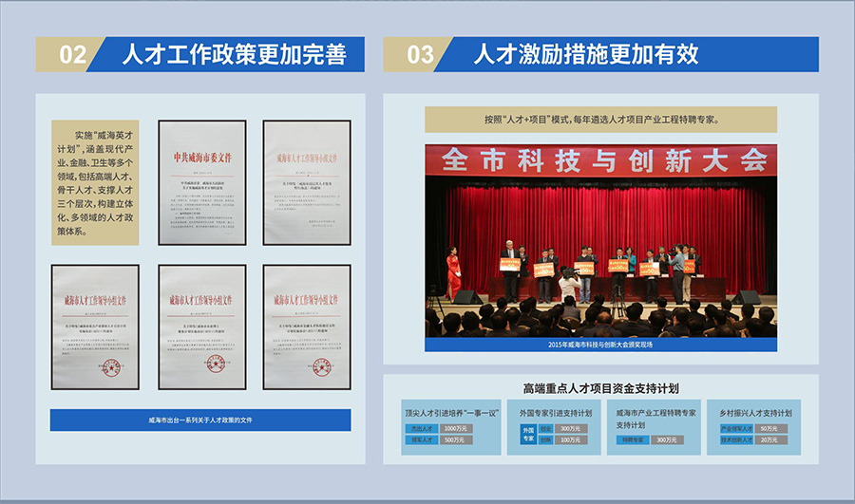Click the 2015年威海市科技与创新大会颁奖现场 photo caption
Image resolution: width=855 pixels, height=504 pixels.
click(600, 344)
